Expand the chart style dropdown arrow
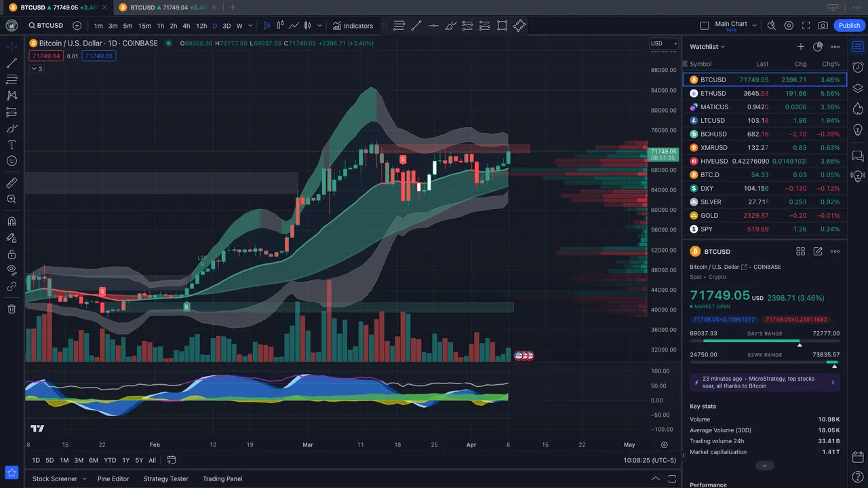 pos(320,26)
